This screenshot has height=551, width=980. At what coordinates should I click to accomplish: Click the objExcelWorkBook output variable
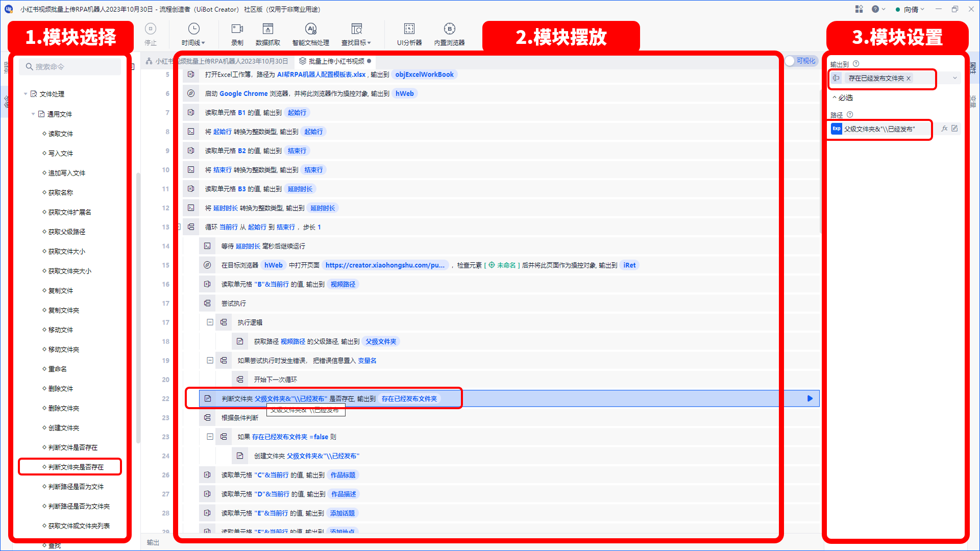(424, 74)
